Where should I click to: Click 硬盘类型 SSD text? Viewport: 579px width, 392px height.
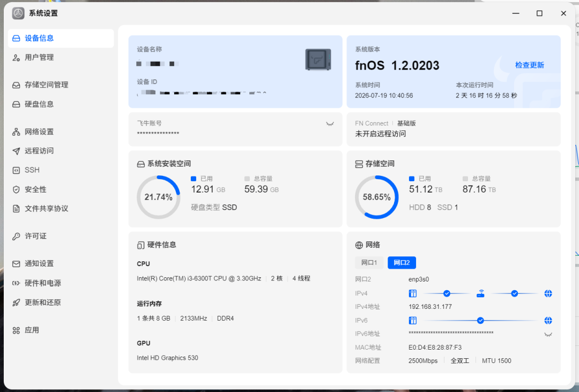214,208
